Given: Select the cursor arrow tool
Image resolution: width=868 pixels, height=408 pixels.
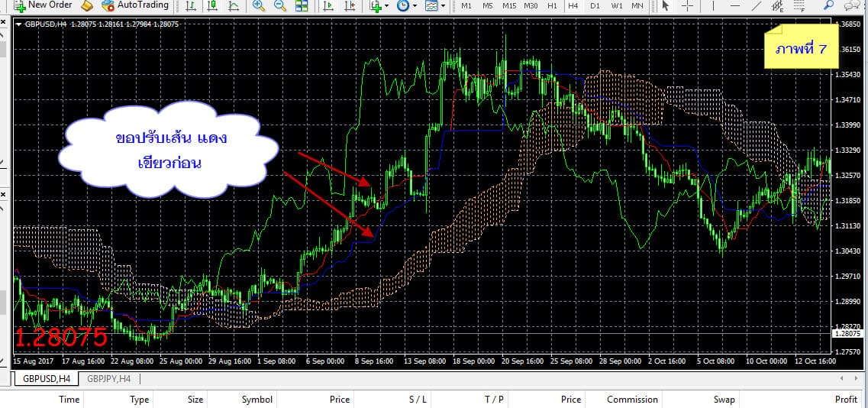Looking at the screenshot, I should pyautogui.click(x=666, y=5).
